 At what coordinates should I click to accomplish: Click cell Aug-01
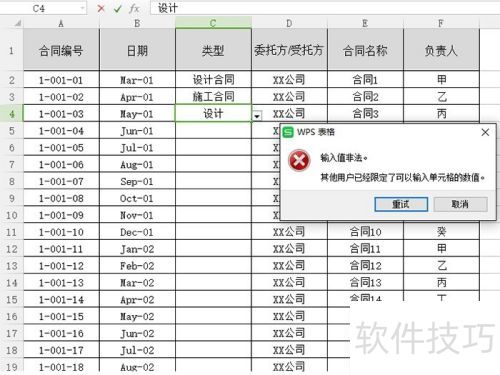pos(137,164)
